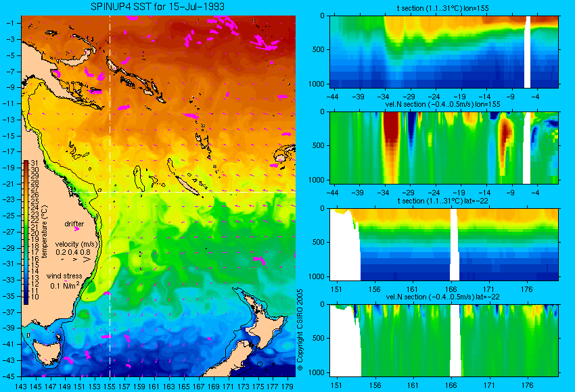
Task: Click the -1 latitude label on map axis
Action: coord(10,23)
